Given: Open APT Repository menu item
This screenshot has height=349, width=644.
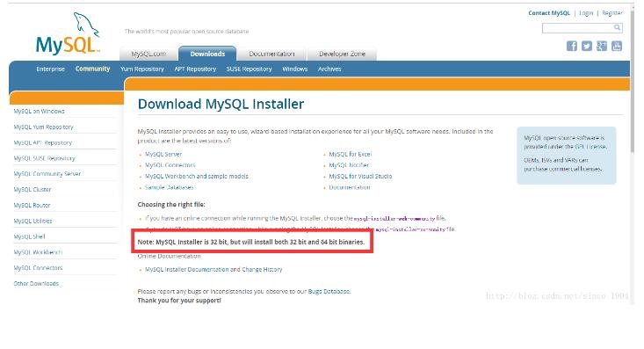Looking at the screenshot, I should [x=195, y=69].
